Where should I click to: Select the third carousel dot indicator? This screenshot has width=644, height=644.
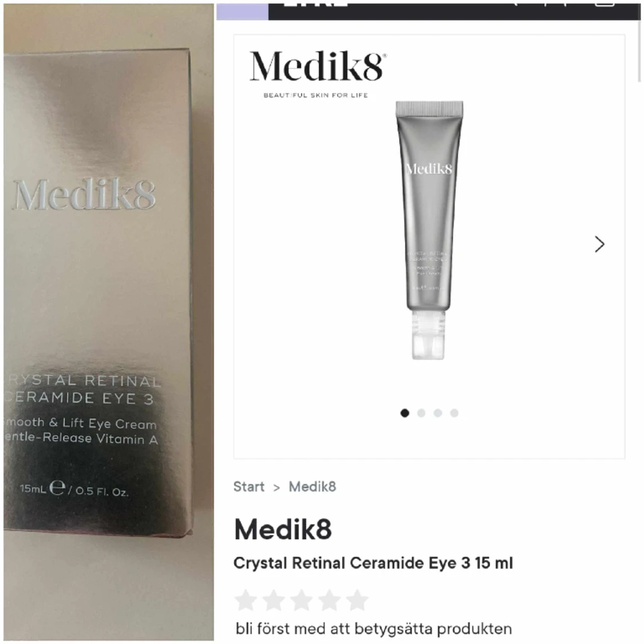point(438,413)
